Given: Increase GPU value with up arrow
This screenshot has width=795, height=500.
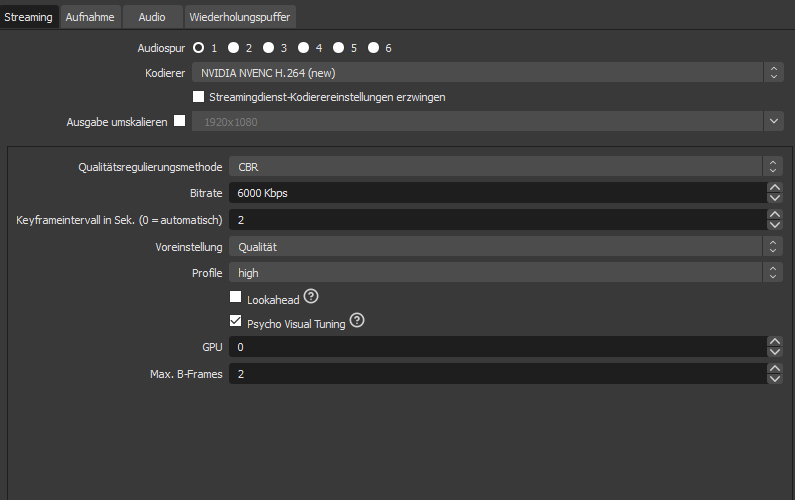Looking at the screenshot, I should 774,342.
